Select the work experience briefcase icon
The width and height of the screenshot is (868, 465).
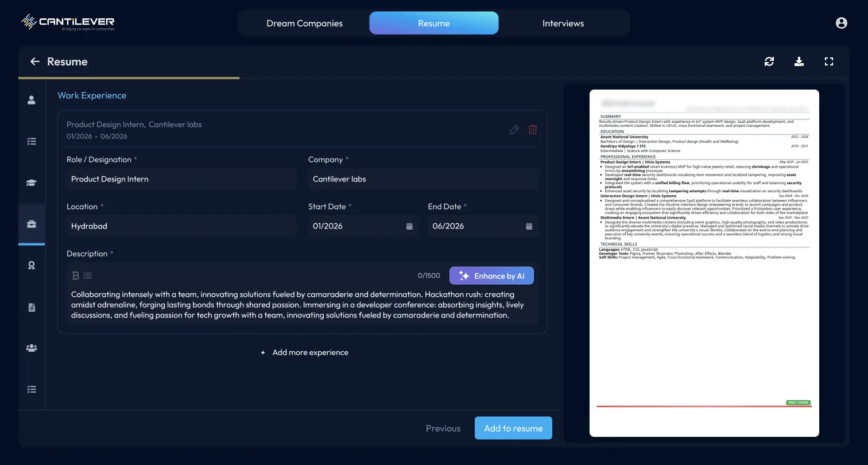32,224
